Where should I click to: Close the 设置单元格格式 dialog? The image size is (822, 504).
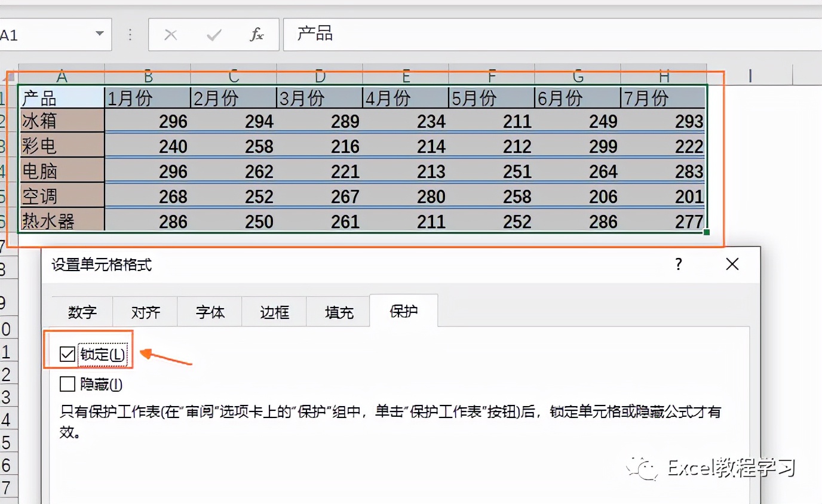point(732,264)
